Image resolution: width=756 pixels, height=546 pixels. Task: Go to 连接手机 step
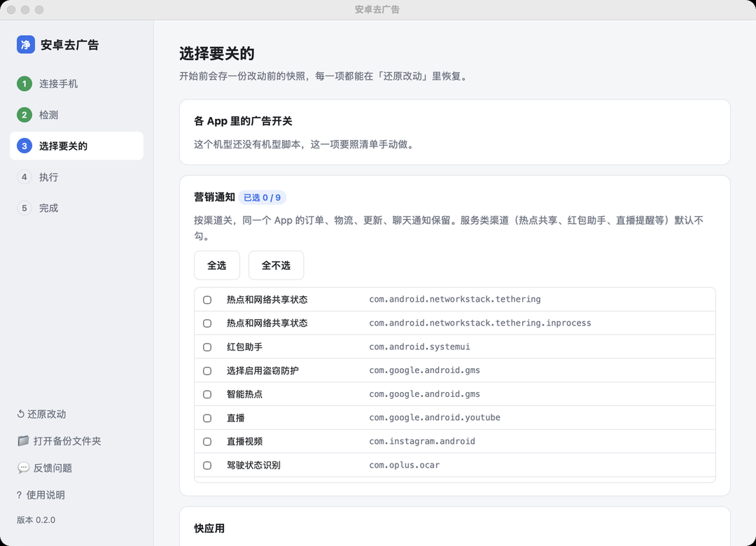coord(76,83)
